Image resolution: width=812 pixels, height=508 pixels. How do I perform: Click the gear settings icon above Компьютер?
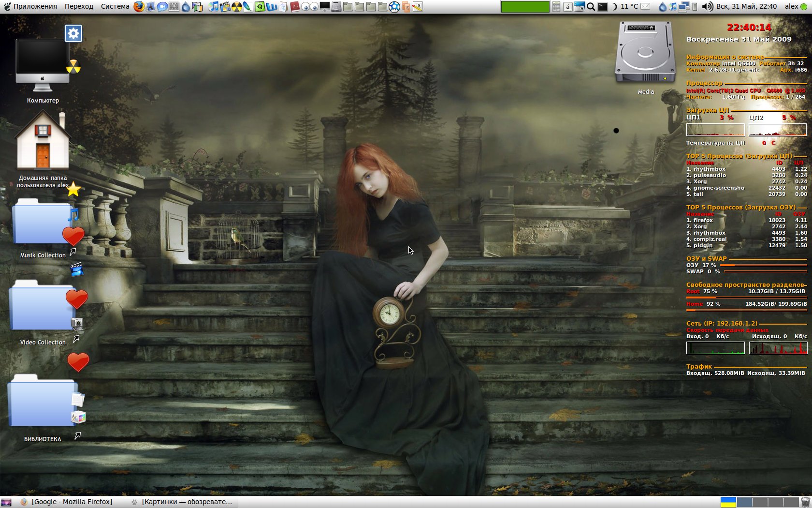pos(73,33)
